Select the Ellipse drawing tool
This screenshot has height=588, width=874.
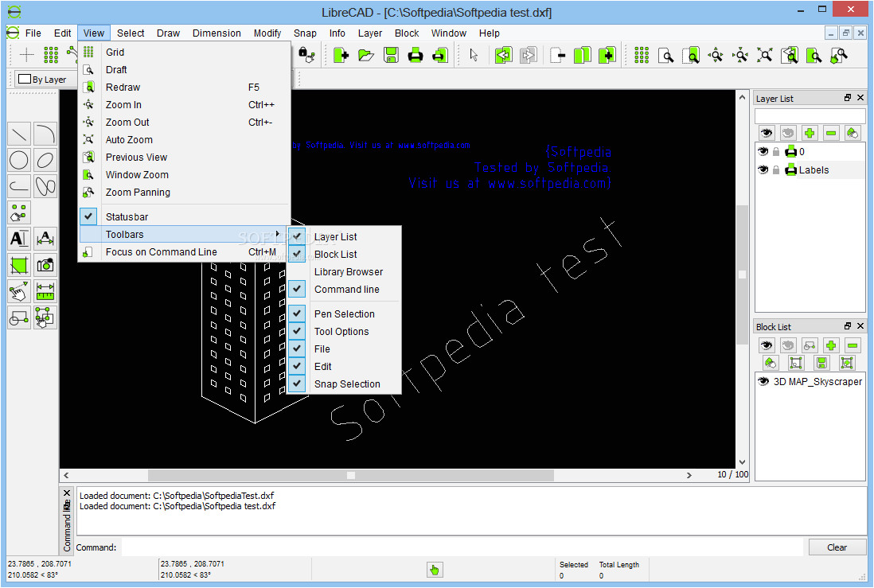[x=45, y=161]
